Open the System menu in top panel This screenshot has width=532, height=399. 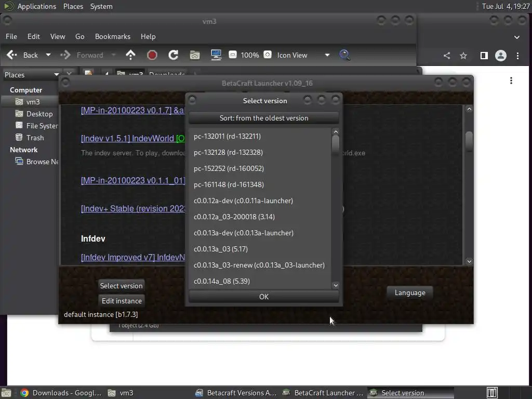(101, 6)
